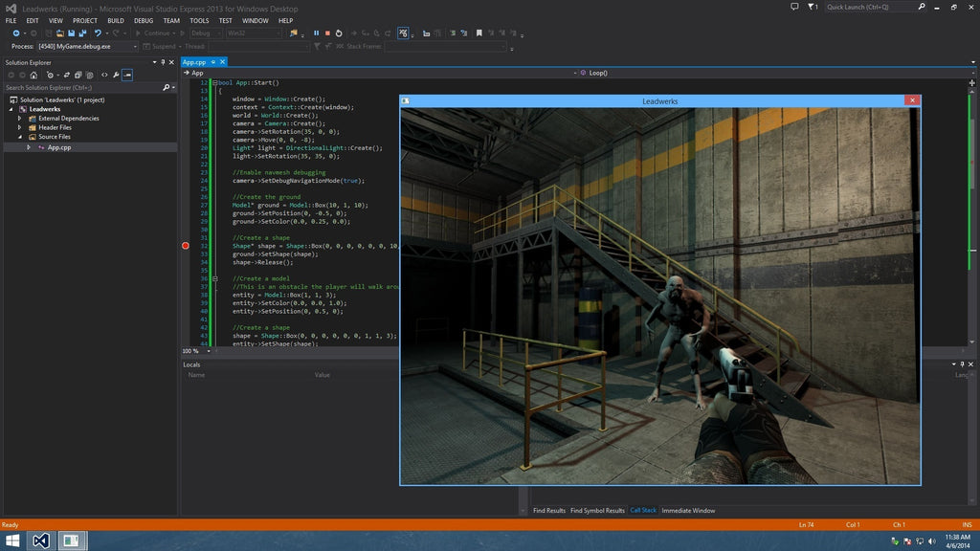This screenshot has height=551, width=980.
Task: Click the Stop Debugging red square icon
Action: 328,33
